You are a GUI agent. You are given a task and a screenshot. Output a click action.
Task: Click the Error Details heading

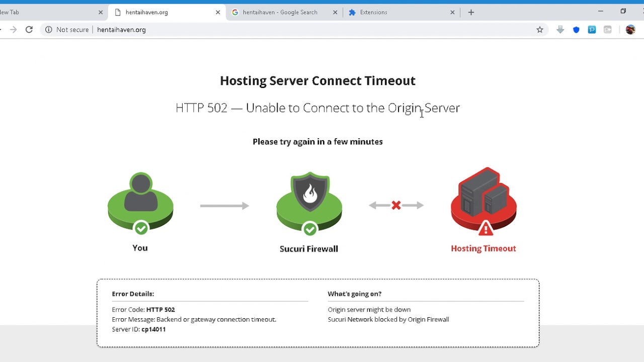[x=133, y=294]
